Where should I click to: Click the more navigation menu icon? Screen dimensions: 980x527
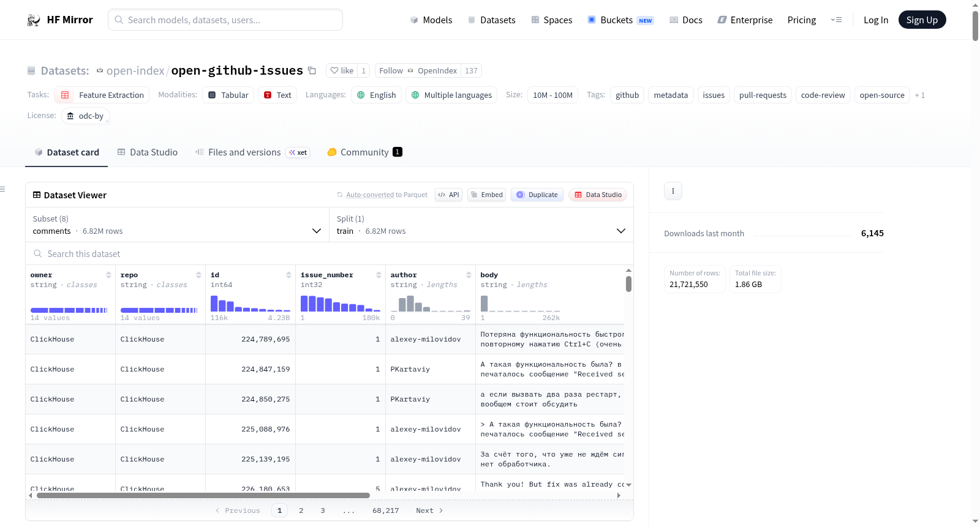[x=836, y=20]
